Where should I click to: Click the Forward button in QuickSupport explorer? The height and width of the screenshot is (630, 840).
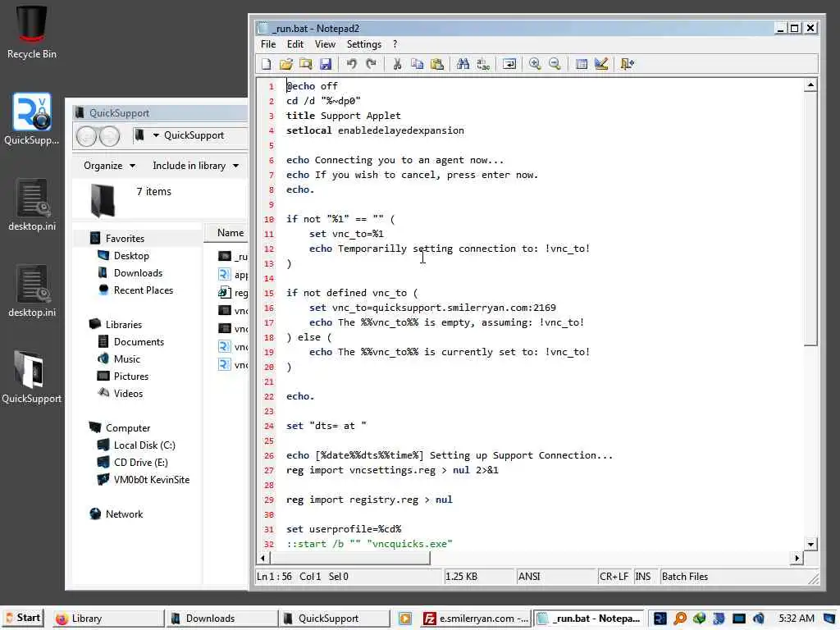(110, 136)
